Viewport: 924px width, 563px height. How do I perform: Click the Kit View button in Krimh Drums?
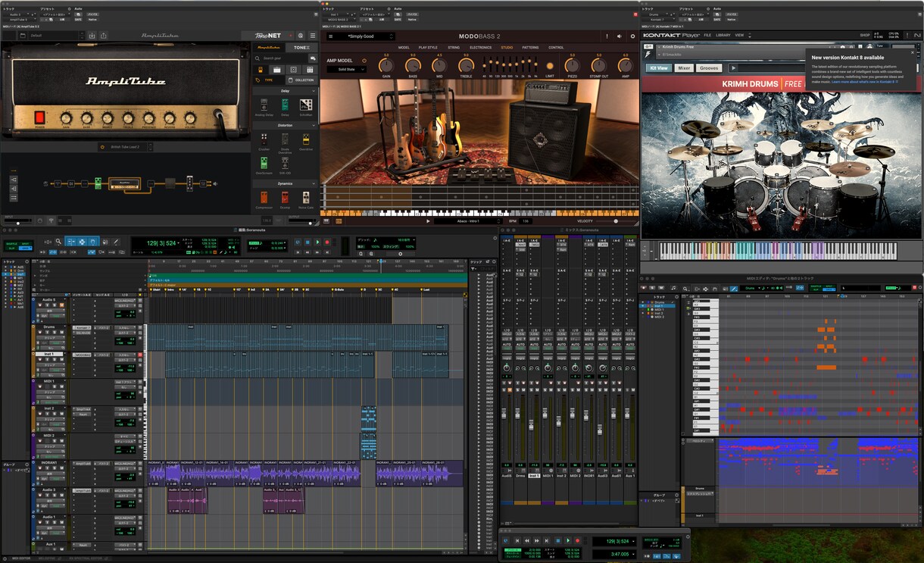pos(658,68)
